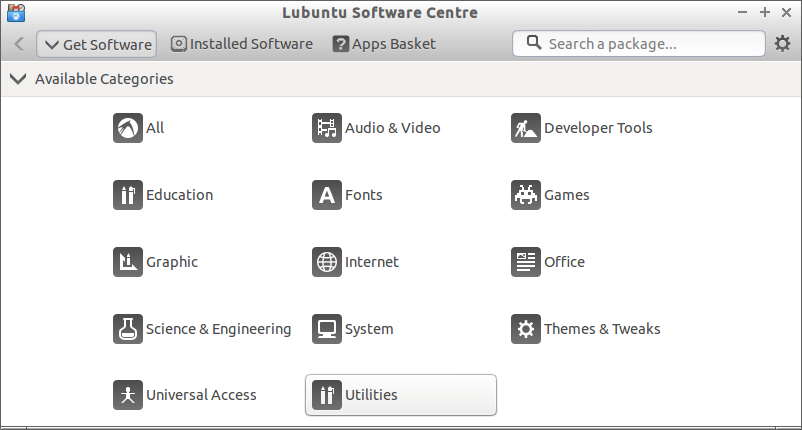The width and height of the screenshot is (802, 430).
Task: Select the System label
Action: 369,329
